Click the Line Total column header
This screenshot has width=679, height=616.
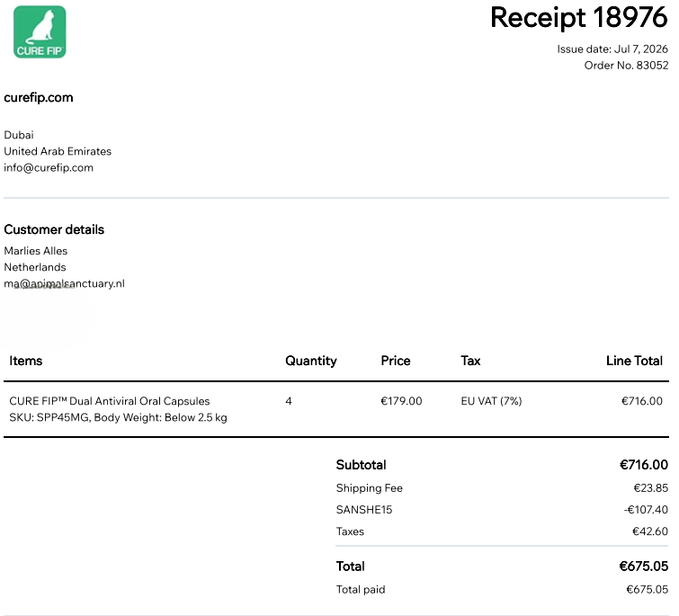click(x=634, y=361)
